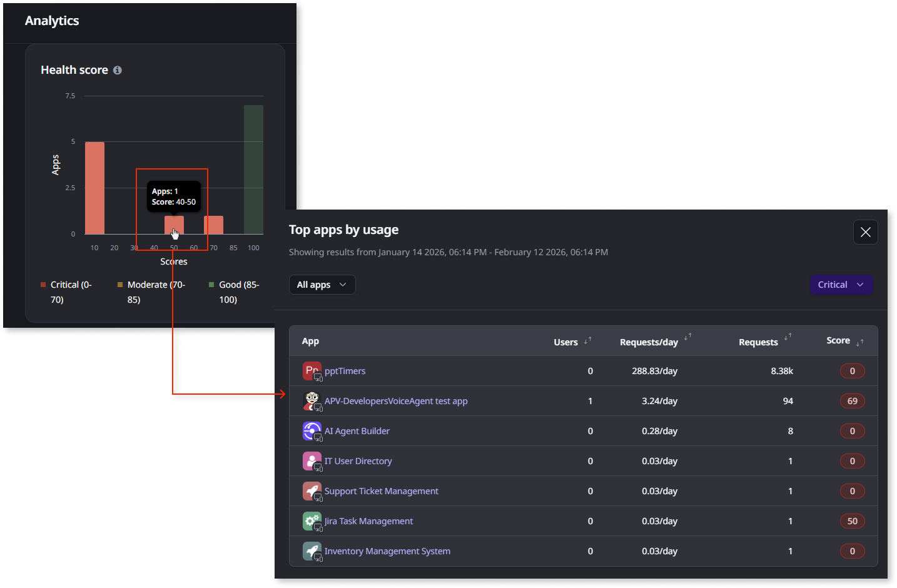
Task: Toggle the Moderate (70-85) legend entry
Action: pyautogui.click(x=152, y=292)
